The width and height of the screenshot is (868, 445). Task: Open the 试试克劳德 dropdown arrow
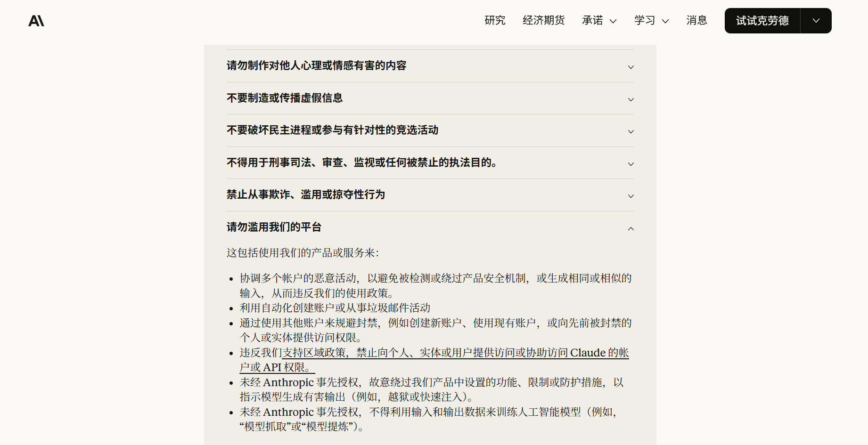(x=815, y=20)
